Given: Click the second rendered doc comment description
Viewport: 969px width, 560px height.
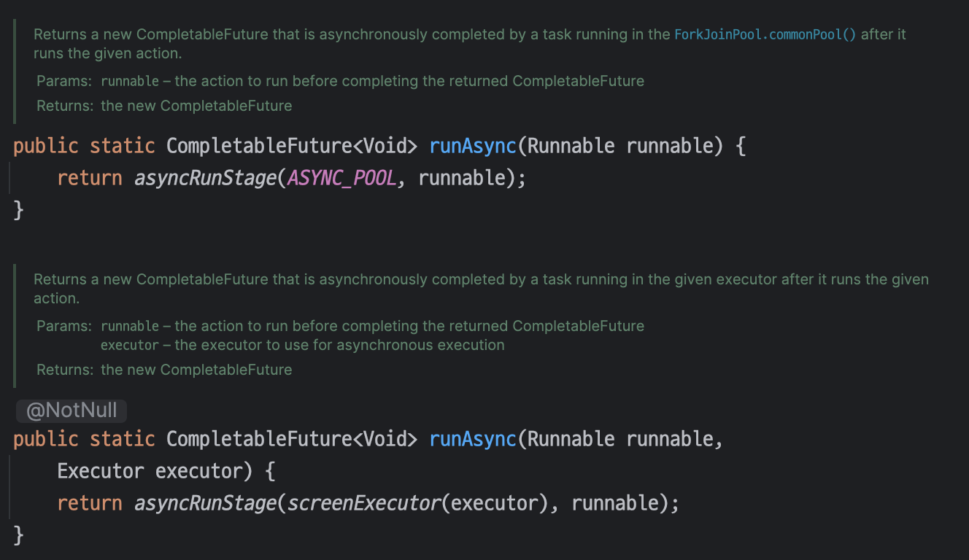Looking at the screenshot, I should click(481, 289).
